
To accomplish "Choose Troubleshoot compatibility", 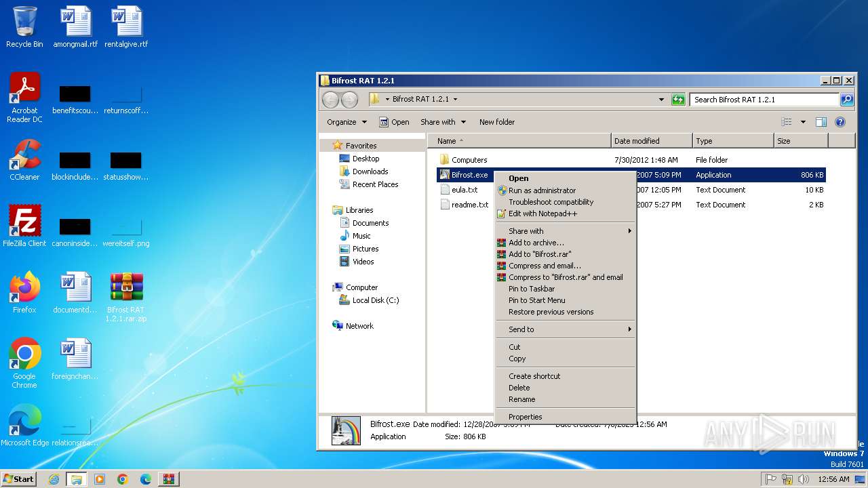I will pos(566,202).
